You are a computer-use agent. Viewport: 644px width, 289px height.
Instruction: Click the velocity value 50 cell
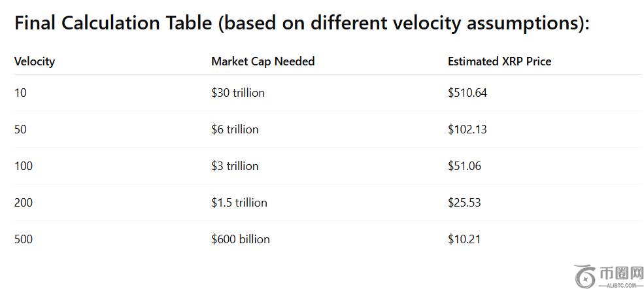(x=20, y=129)
